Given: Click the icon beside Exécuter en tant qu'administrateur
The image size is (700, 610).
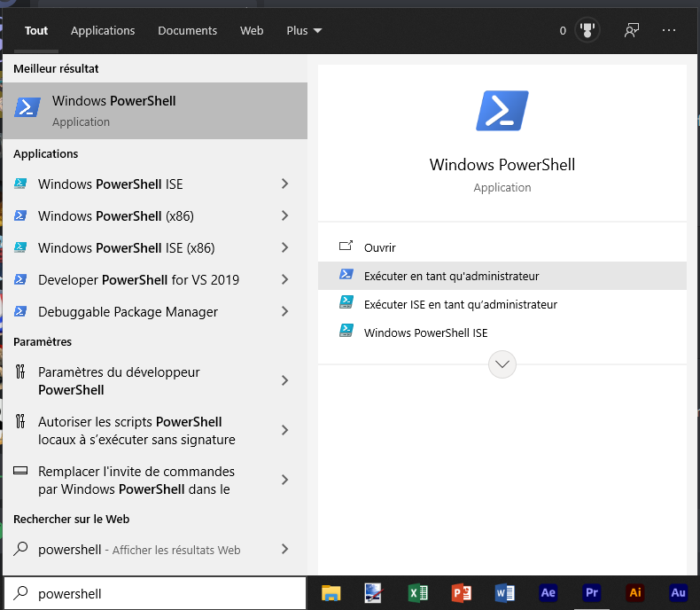Looking at the screenshot, I should [346, 274].
